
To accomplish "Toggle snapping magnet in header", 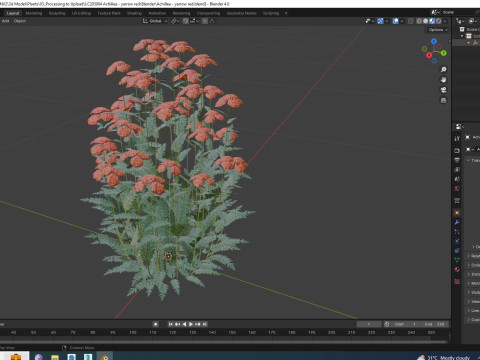I will pyautogui.click(x=186, y=21).
